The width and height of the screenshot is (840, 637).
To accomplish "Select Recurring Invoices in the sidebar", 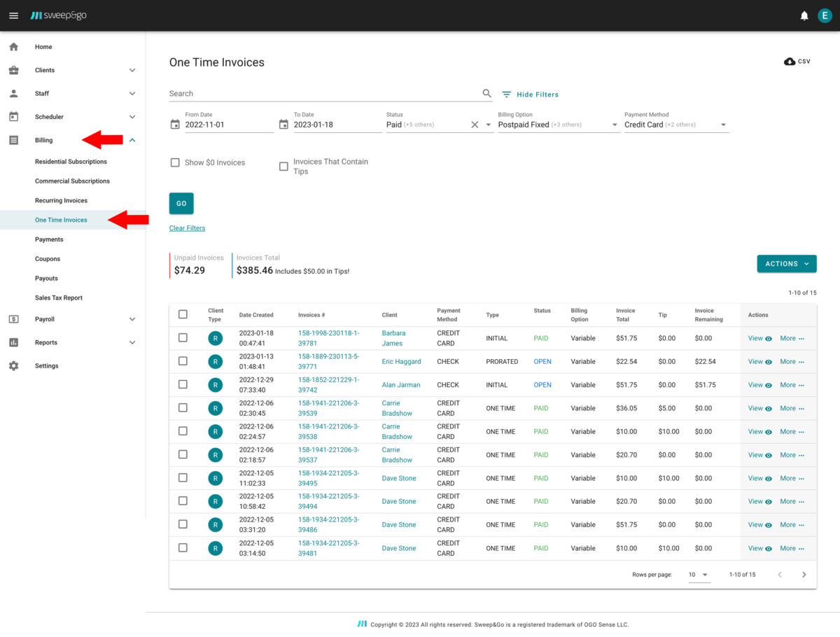I will pyautogui.click(x=61, y=200).
